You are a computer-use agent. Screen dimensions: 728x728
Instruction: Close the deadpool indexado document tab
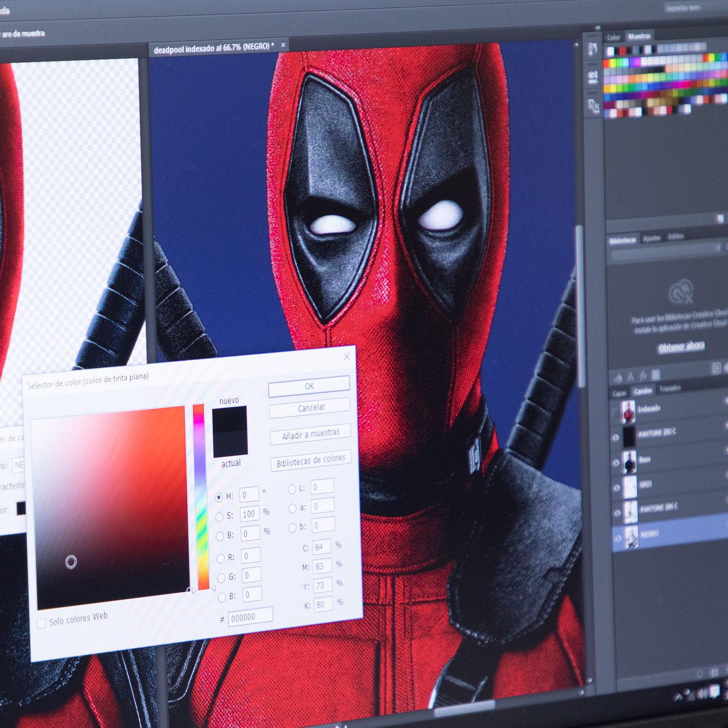[x=283, y=45]
